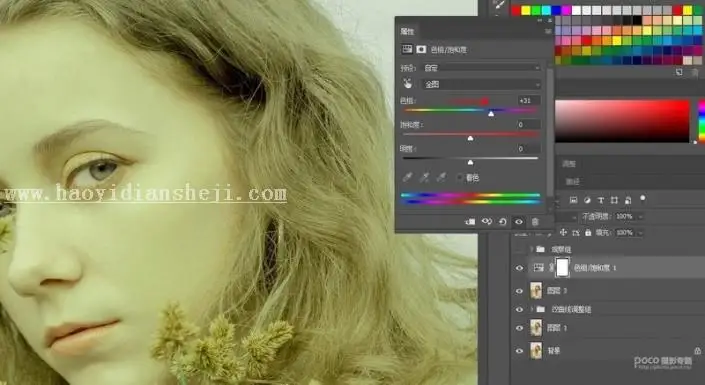Select the brush icon at the top strip
705x385 pixels.
[x=499, y=4]
